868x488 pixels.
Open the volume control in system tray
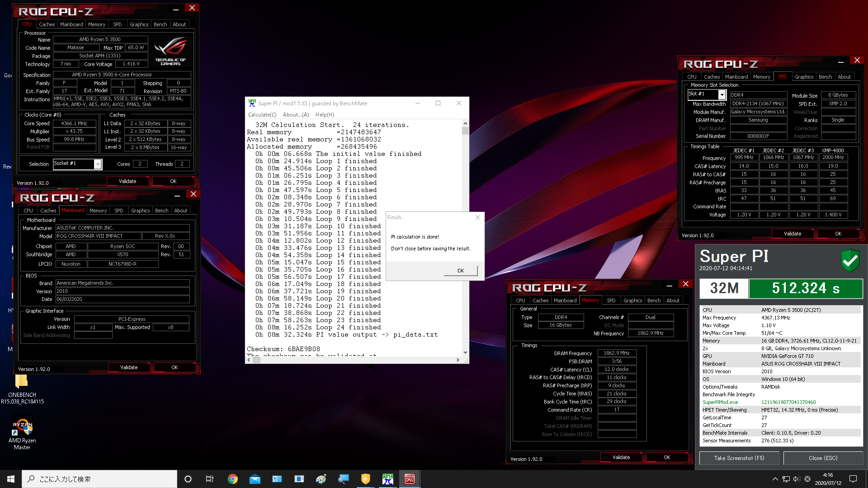click(x=797, y=479)
